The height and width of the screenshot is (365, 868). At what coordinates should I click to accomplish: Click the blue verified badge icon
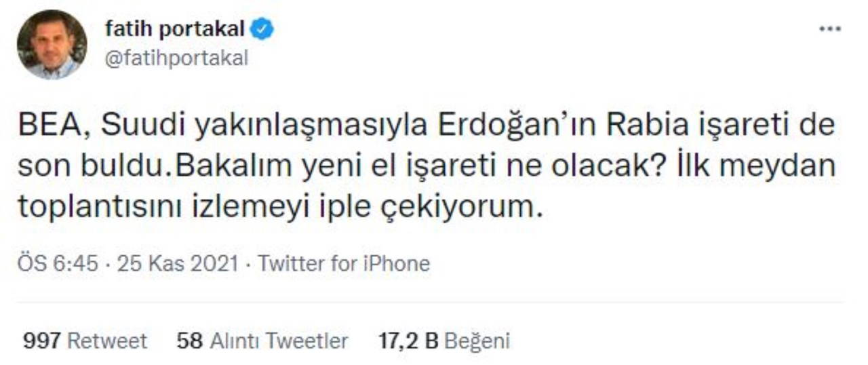pos(262,29)
